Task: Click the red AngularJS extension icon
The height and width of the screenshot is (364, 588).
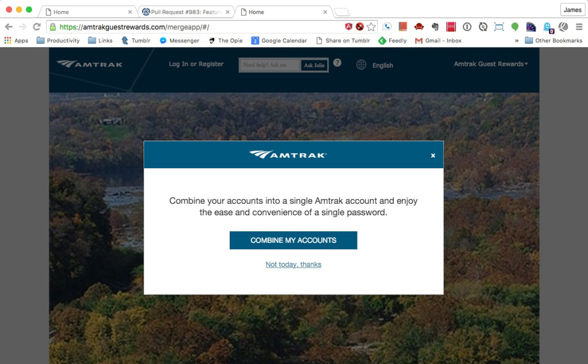Action: coord(349,26)
